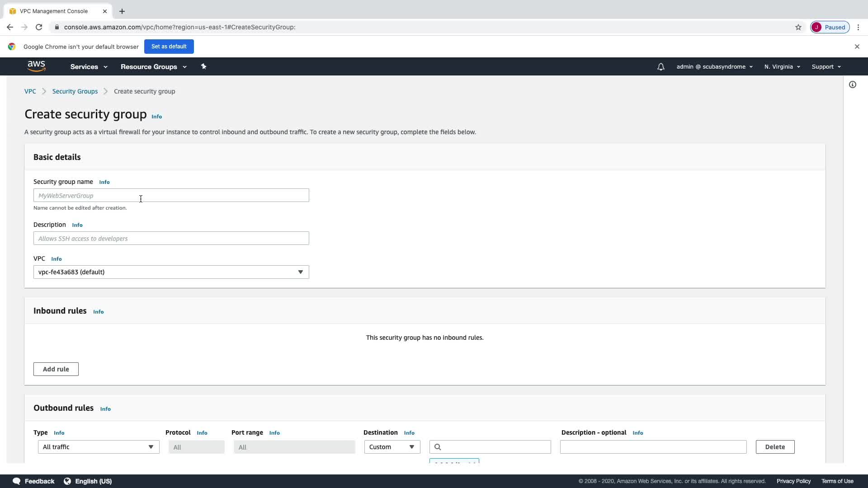This screenshot has height=488, width=868.
Task: Click the browser reload icon
Action: click(39, 27)
